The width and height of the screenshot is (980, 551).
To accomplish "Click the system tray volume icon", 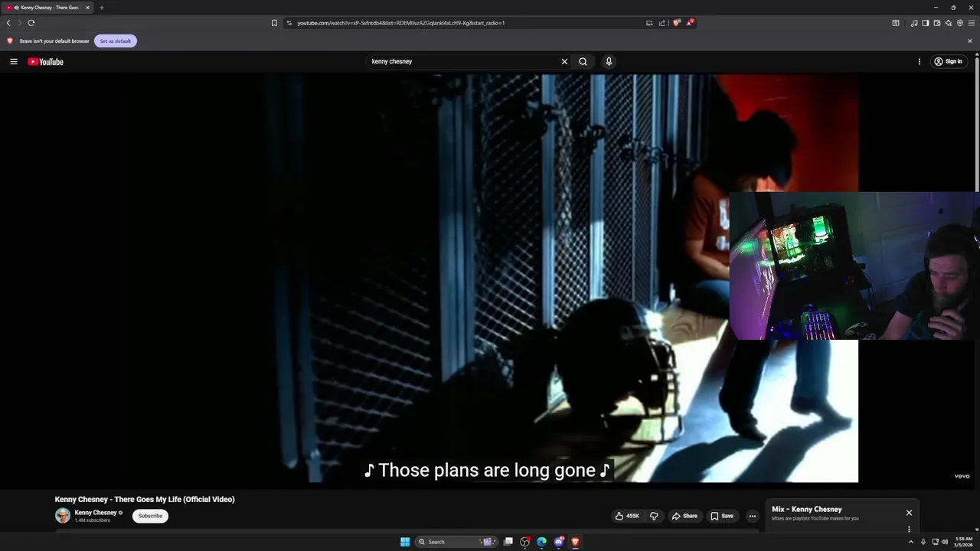I will point(944,542).
